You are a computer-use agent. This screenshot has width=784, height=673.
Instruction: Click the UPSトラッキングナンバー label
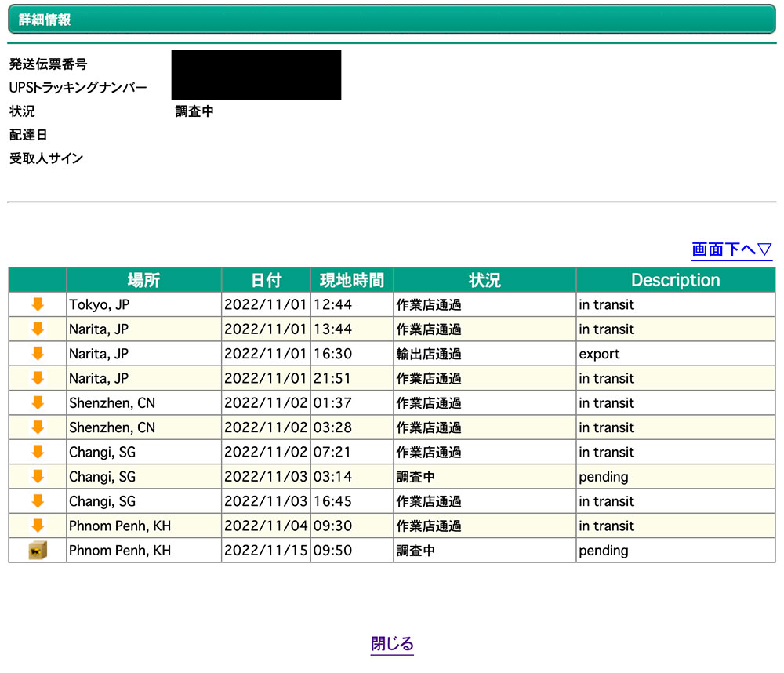pyautogui.click(x=78, y=88)
